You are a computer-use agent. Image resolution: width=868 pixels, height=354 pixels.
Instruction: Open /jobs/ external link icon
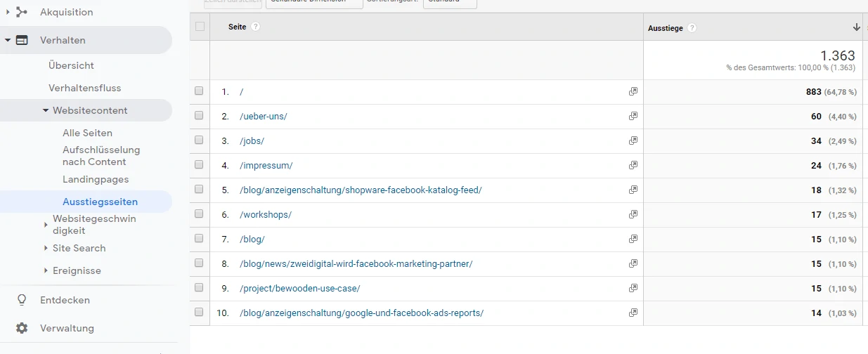(x=633, y=140)
